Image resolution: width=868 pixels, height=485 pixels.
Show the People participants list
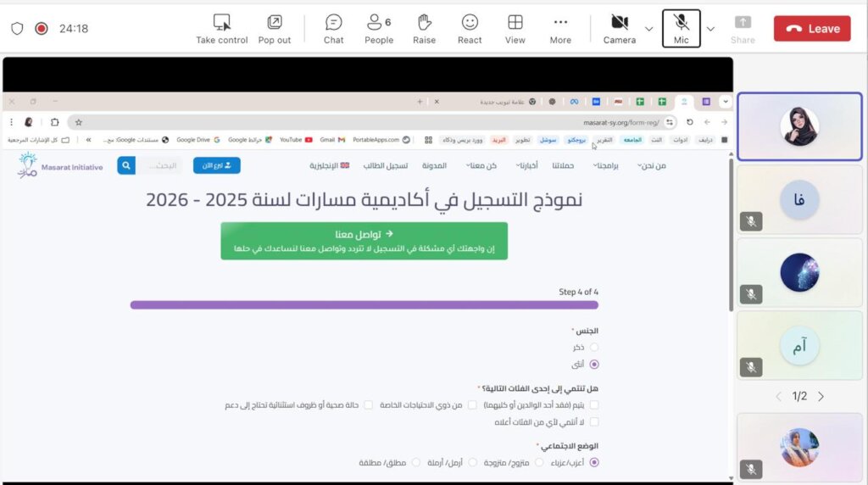coord(378,23)
